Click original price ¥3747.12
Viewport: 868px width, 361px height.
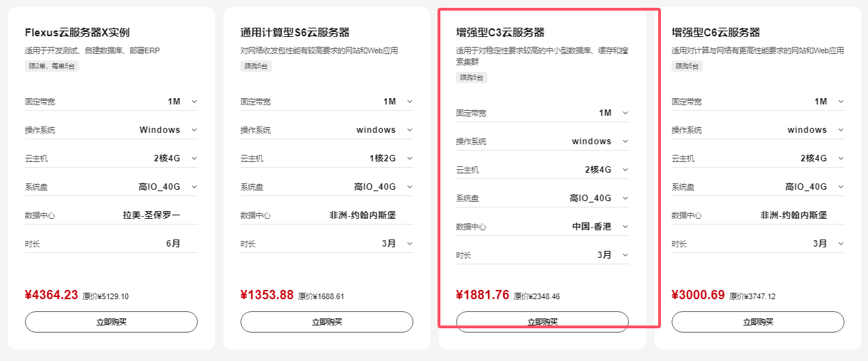[752, 296]
